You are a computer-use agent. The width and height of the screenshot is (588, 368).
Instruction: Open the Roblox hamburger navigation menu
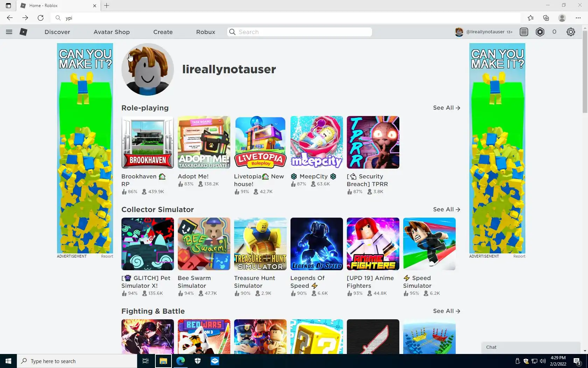pyautogui.click(x=9, y=32)
